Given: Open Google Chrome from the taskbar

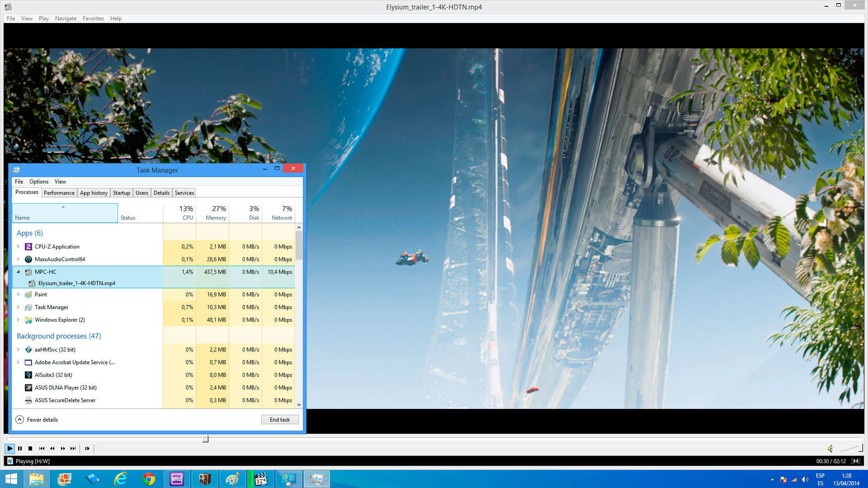Looking at the screenshot, I should tap(149, 479).
